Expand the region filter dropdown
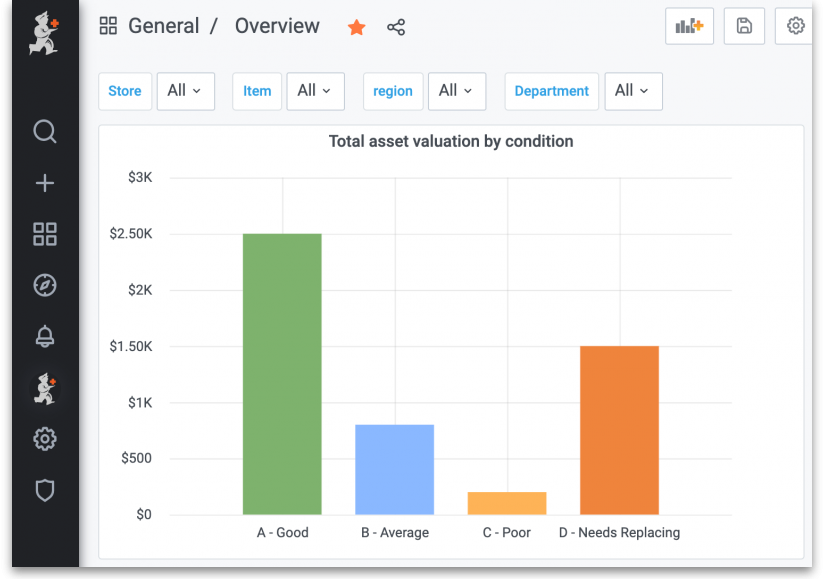 pos(457,91)
